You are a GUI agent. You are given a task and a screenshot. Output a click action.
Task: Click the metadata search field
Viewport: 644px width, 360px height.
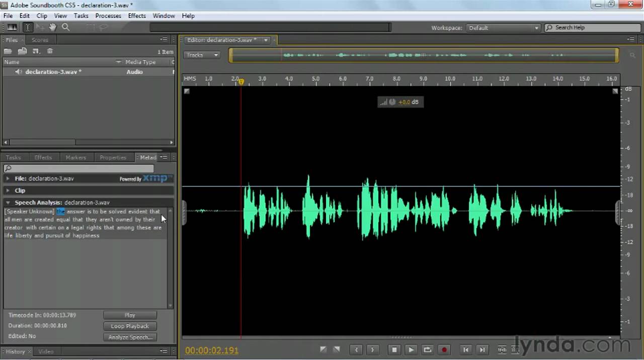click(x=78, y=168)
